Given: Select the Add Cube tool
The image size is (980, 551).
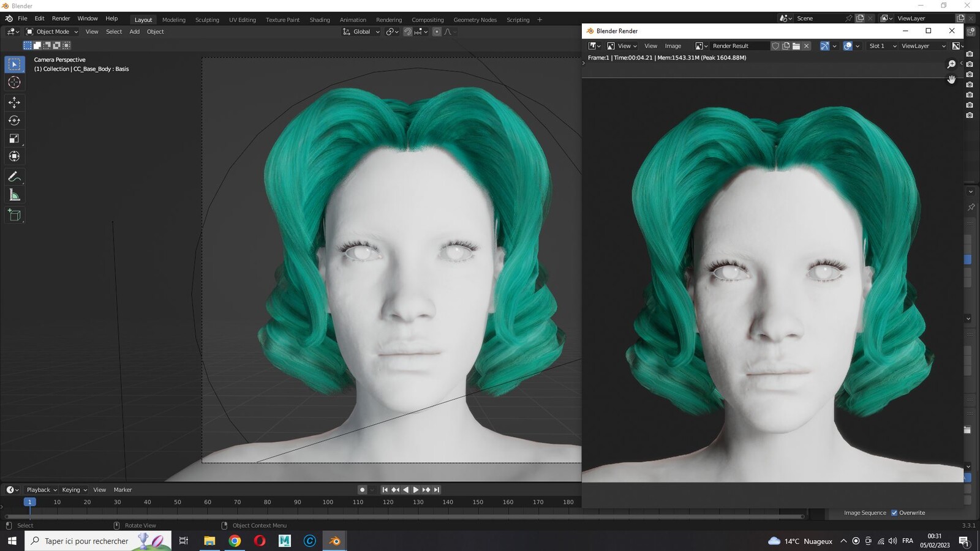Looking at the screenshot, I should (15, 215).
